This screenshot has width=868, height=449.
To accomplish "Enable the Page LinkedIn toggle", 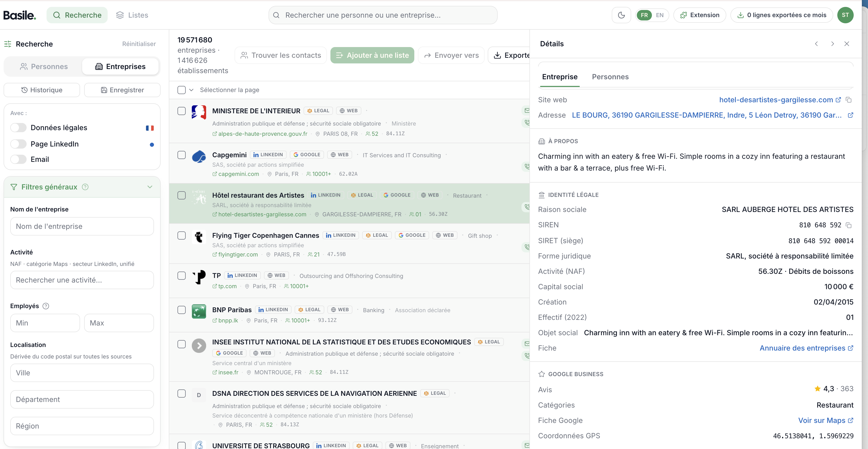I will [18, 144].
